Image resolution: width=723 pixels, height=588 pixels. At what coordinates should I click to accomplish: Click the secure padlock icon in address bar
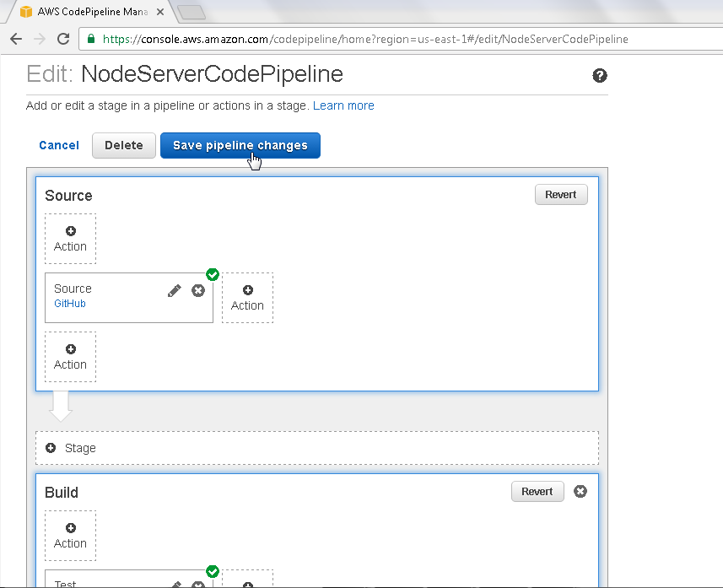point(91,39)
